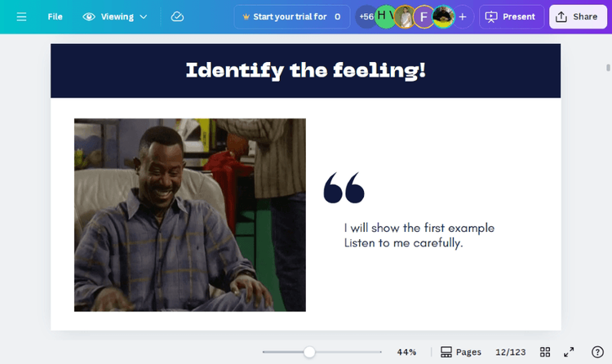Open the help question mark
612x364 pixels.
point(597,352)
